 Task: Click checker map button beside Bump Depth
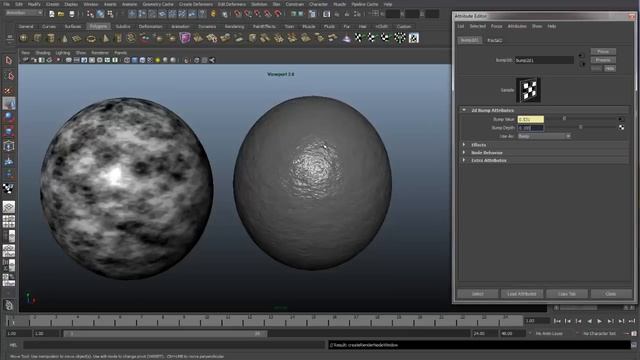621,127
